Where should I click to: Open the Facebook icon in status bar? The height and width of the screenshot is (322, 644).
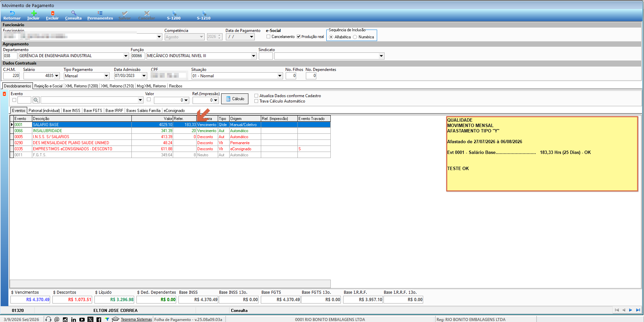click(99, 319)
